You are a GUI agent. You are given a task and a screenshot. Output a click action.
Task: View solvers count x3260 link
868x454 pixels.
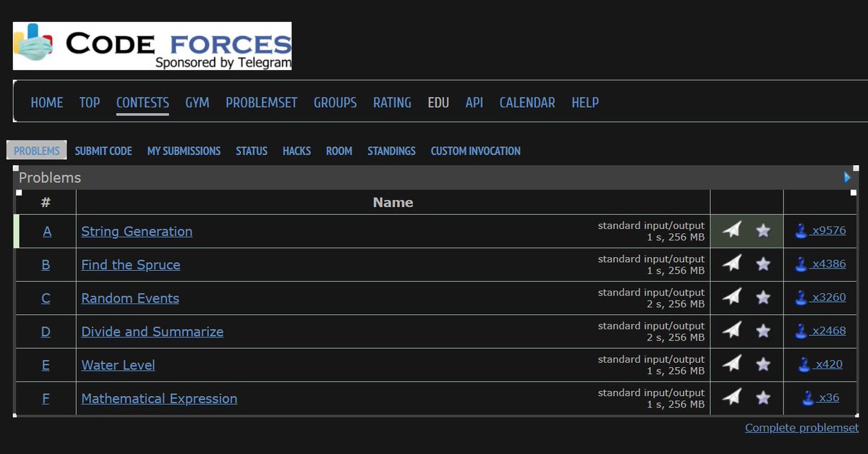[829, 298]
